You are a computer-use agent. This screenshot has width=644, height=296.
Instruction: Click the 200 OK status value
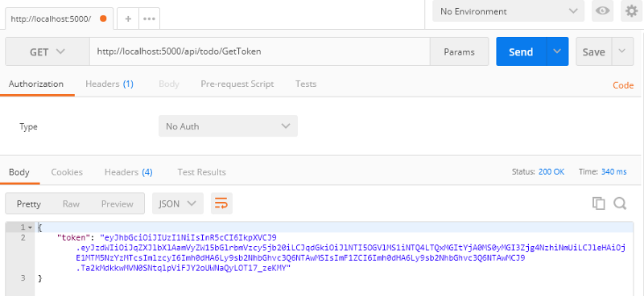[551, 172]
